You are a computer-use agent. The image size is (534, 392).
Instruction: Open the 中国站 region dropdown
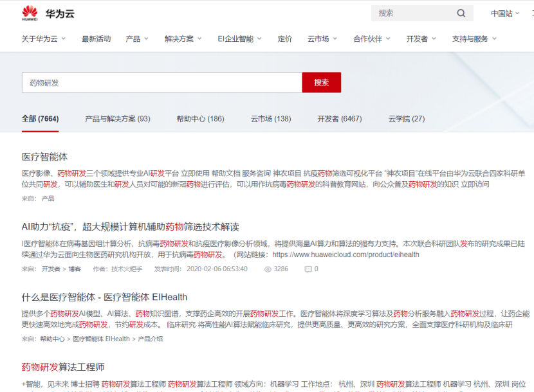coord(504,13)
